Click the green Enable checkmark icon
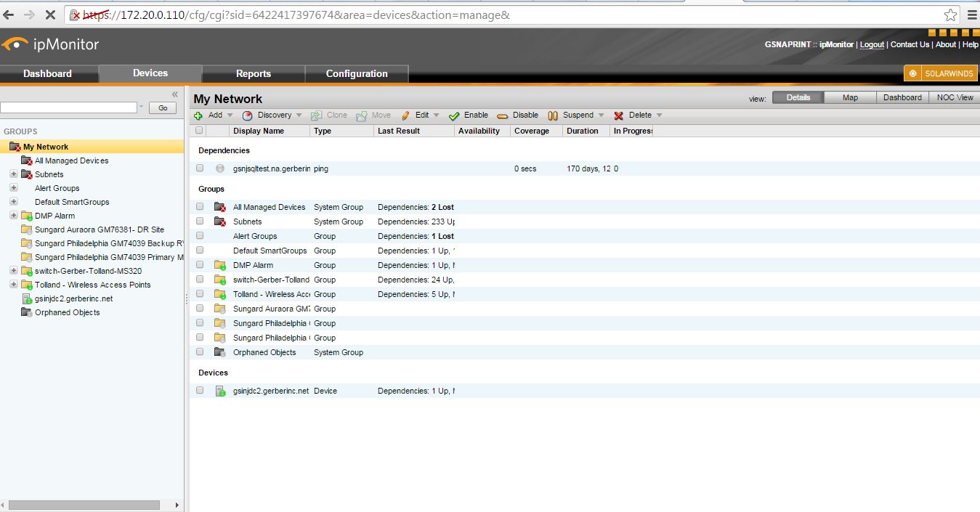 click(x=454, y=115)
